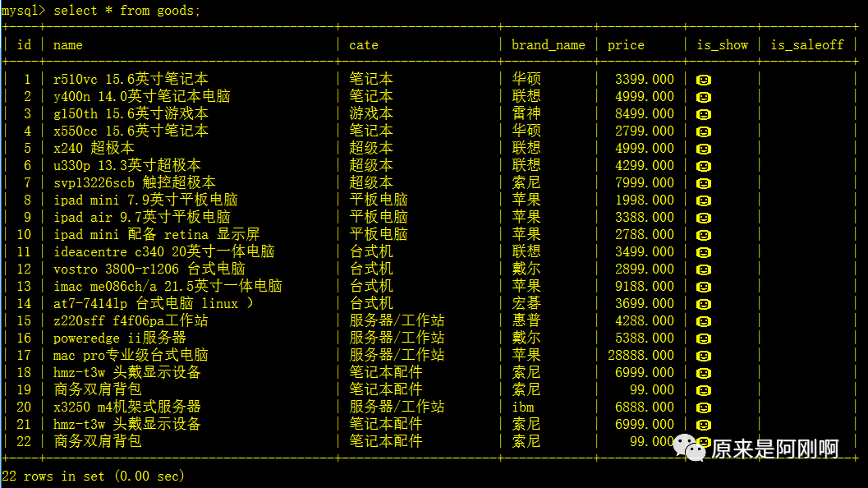Select the name 'at7-7414lp 台式电脑 linux )'
The image size is (868, 488).
(154, 303)
